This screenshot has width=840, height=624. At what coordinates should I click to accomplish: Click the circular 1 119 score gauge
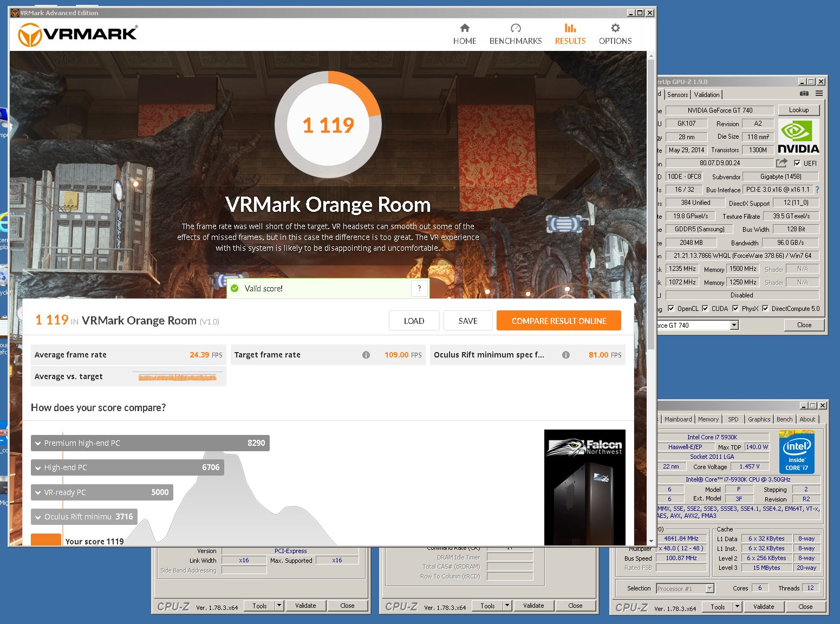click(x=328, y=125)
